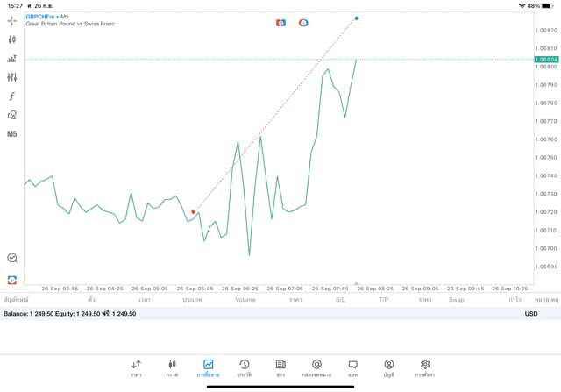This screenshot has height=392, width=561.
Task: Select the crosshair cursor tool
Action: click(11, 20)
